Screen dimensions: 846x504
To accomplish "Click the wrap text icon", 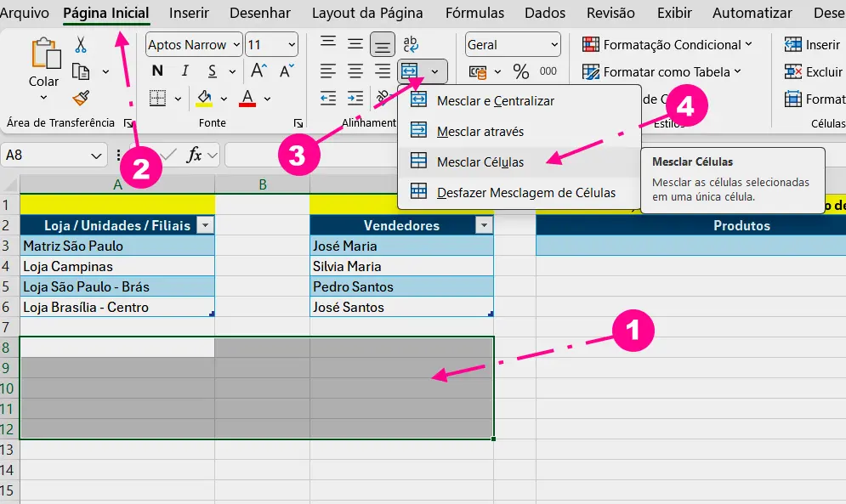I will pyautogui.click(x=411, y=44).
